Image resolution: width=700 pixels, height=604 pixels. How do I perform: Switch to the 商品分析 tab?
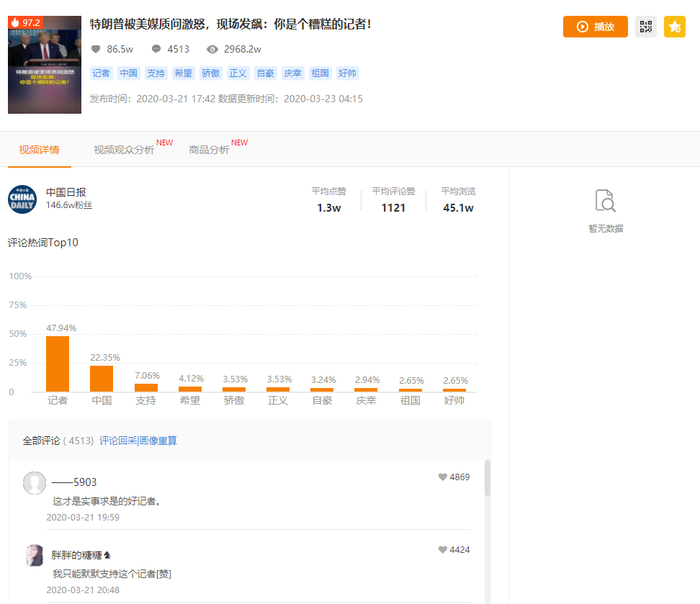pos(209,150)
